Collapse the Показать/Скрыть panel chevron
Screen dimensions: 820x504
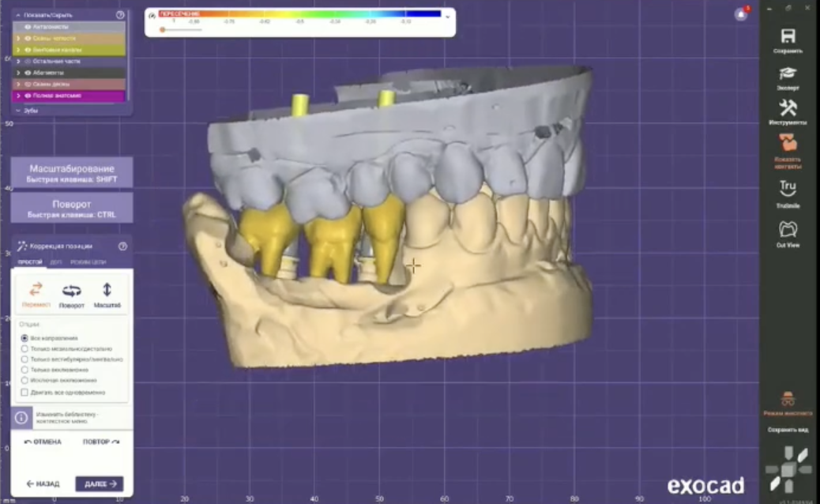pyautogui.click(x=18, y=15)
